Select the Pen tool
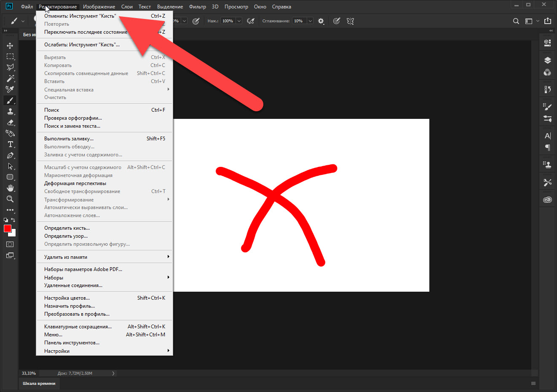The image size is (557, 392). (10, 155)
